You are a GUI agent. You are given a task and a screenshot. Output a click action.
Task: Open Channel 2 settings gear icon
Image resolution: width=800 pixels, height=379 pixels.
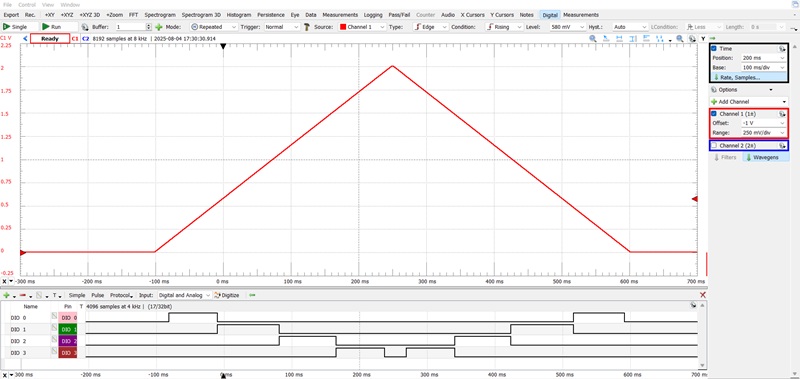[782, 146]
